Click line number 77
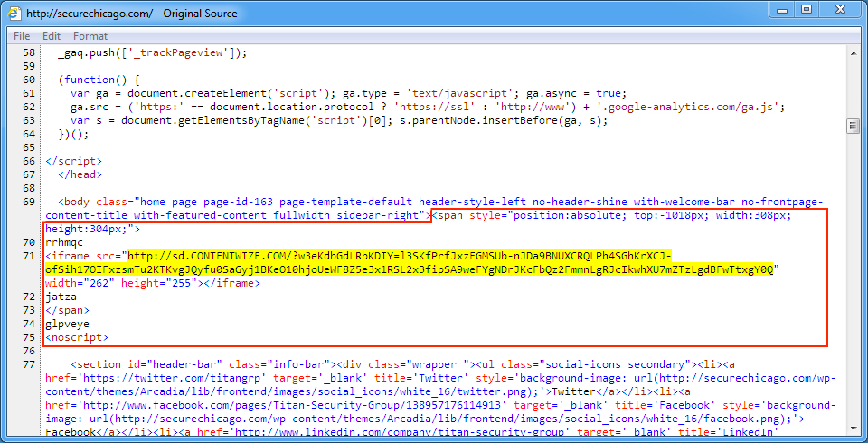Image resolution: width=868 pixels, height=443 pixels. click(x=29, y=365)
